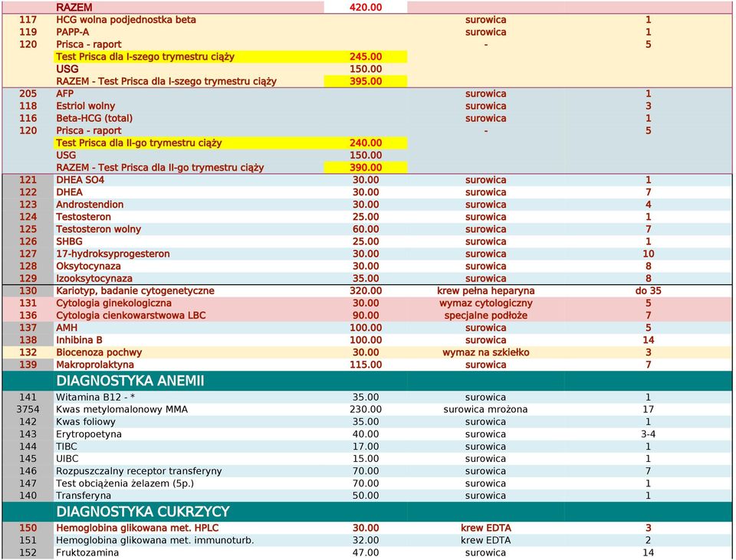
Task: Select the 'Witamina B12 - *' cell
Action: (x=95, y=398)
